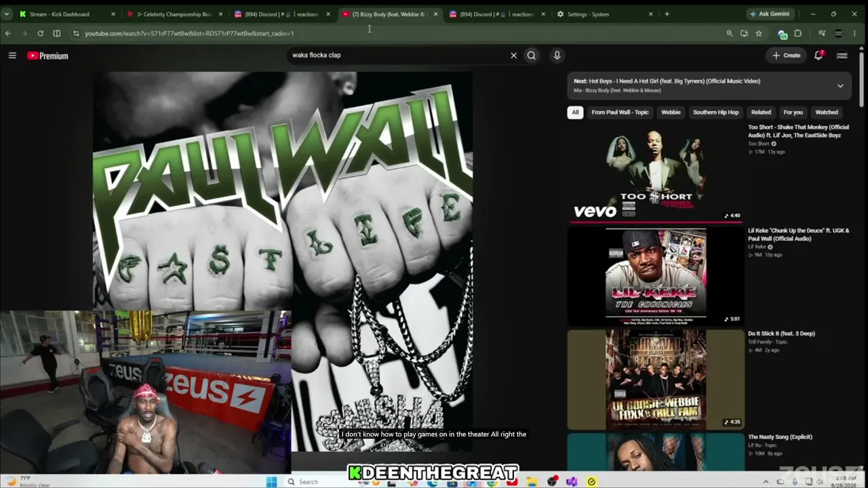This screenshot has height=488, width=868.
Task: Switch to the Stream - Kick Dashboard tab
Action: (66, 14)
